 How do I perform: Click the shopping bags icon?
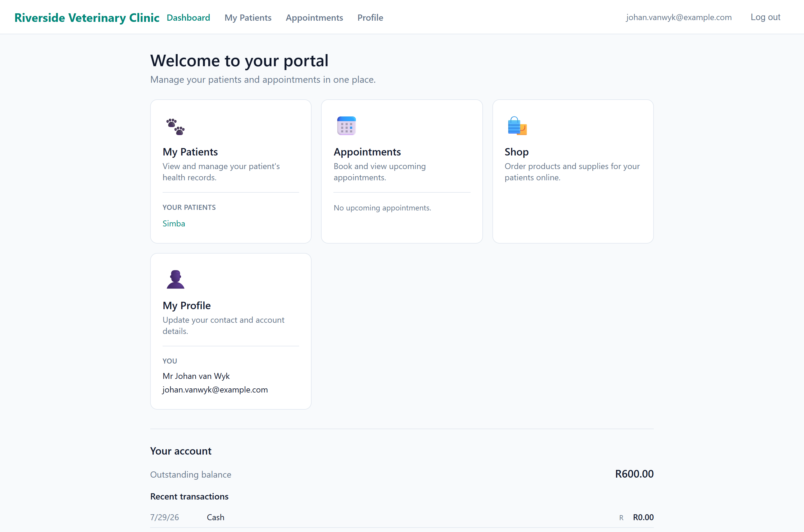(x=517, y=126)
